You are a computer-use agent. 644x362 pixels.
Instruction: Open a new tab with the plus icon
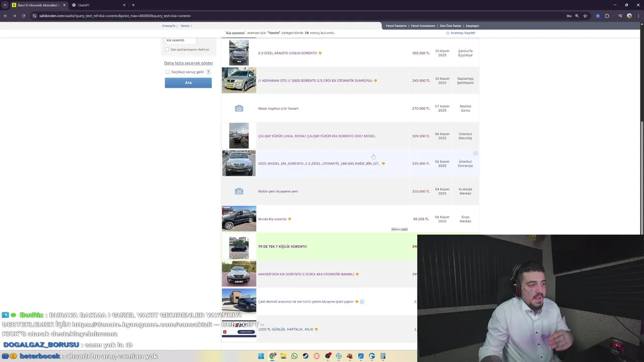click(x=133, y=5)
